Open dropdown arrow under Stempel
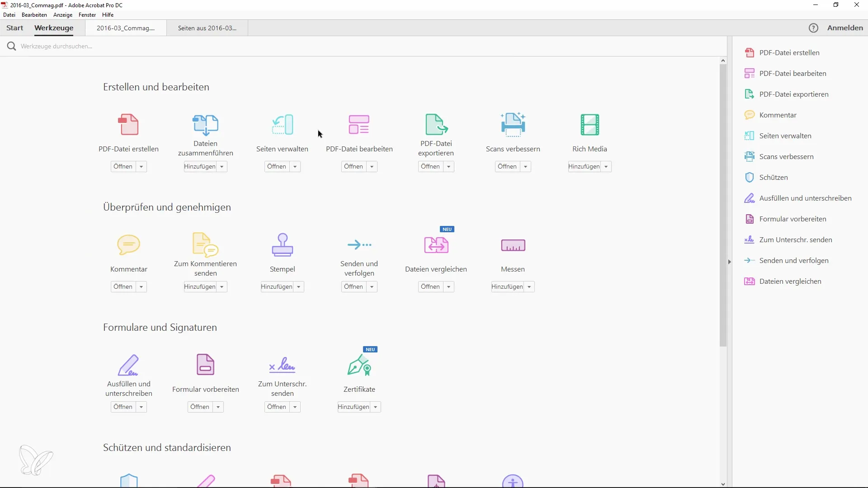The image size is (868, 488). pyautogui.click(x=298, y=287)
